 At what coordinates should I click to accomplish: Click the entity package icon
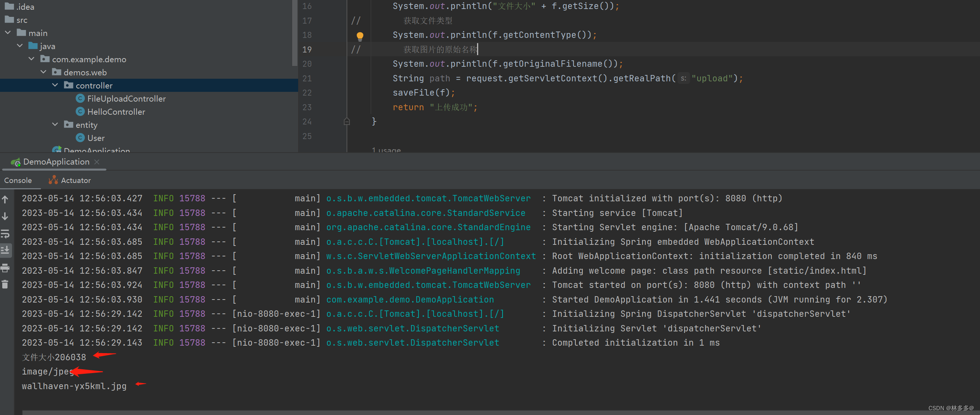click(x=69, y=124)
